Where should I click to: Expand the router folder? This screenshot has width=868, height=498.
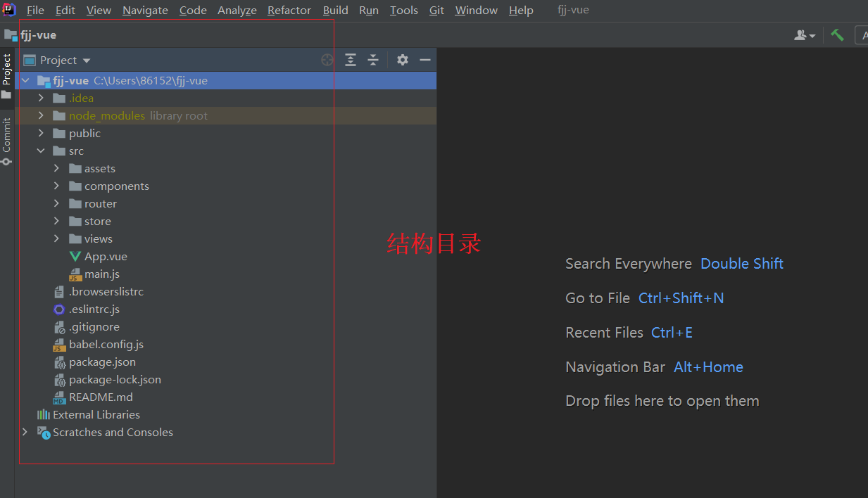56,204
